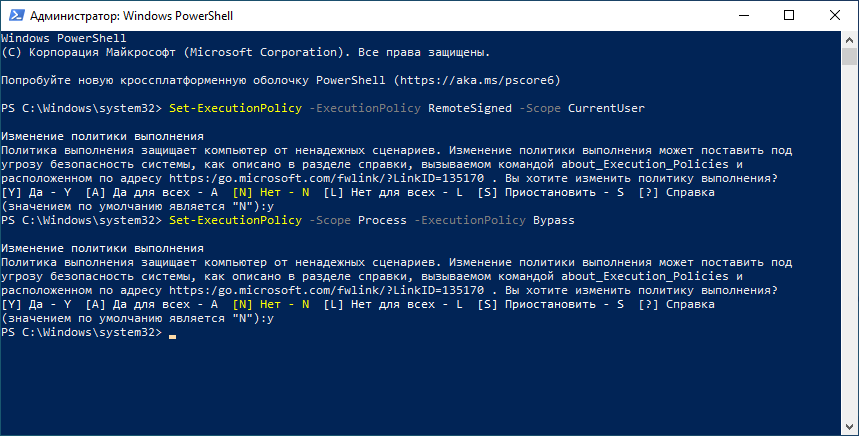Screen dimensions: 859x436
Task: Click empty scrollbar track below thumb
Action: click(849, 241)
